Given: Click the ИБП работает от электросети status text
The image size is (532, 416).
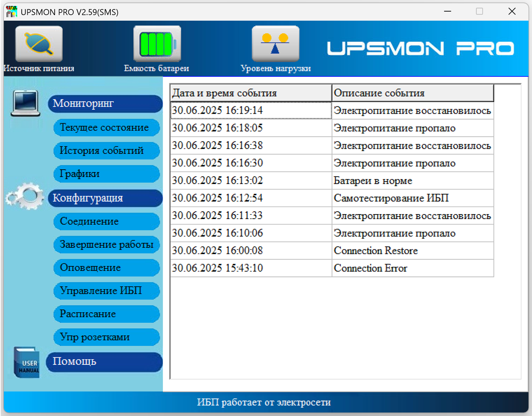Looking at the screenshot, I should 264,402.
